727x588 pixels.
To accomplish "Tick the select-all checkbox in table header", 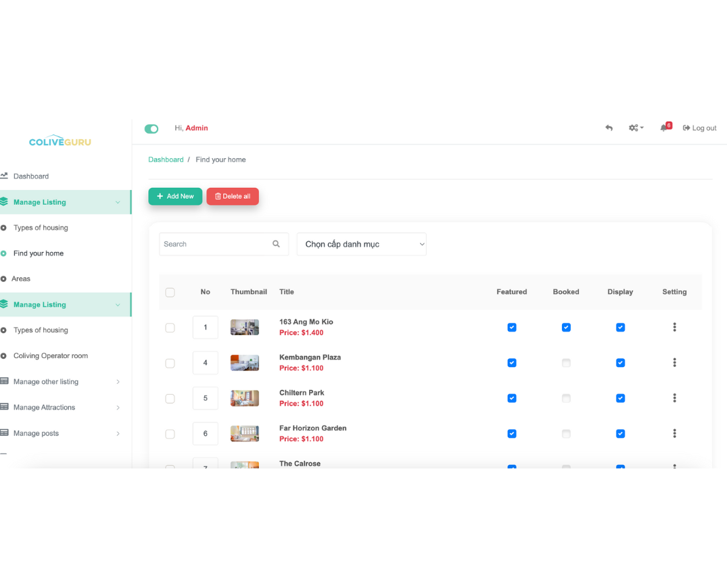I will pyautogui.click(x=170, y=292).
